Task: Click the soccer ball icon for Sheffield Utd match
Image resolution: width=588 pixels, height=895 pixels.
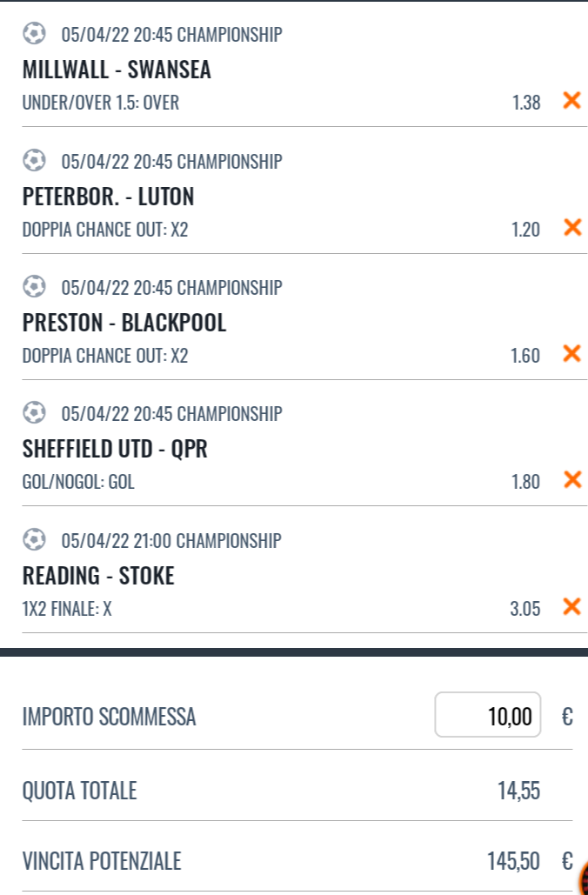Action: pyautogui.click(x=34, y=412)
